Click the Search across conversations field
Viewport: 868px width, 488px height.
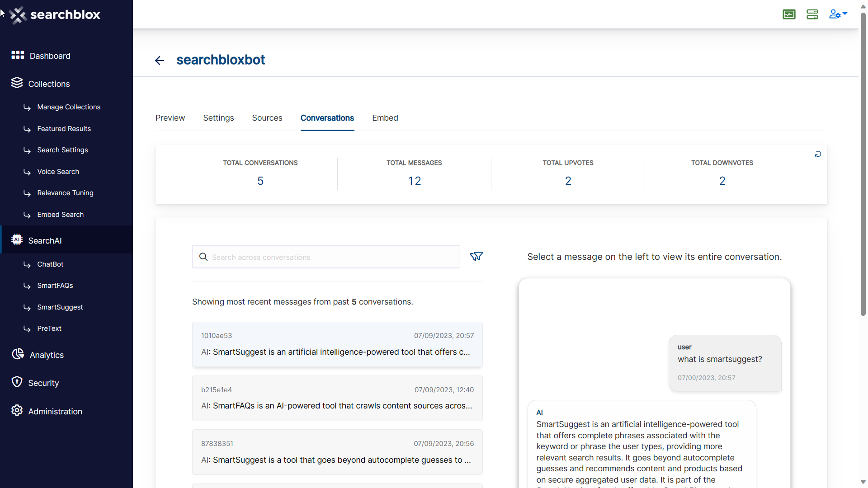332,257
